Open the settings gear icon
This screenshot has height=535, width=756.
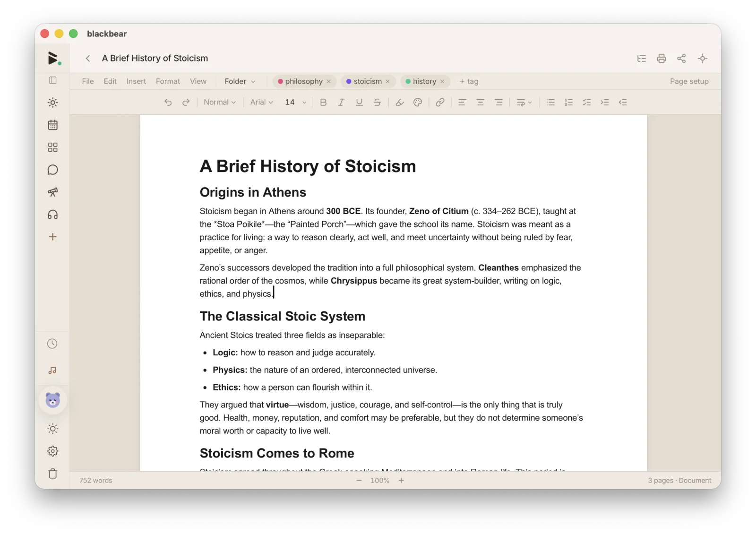(x=53, y=451)
